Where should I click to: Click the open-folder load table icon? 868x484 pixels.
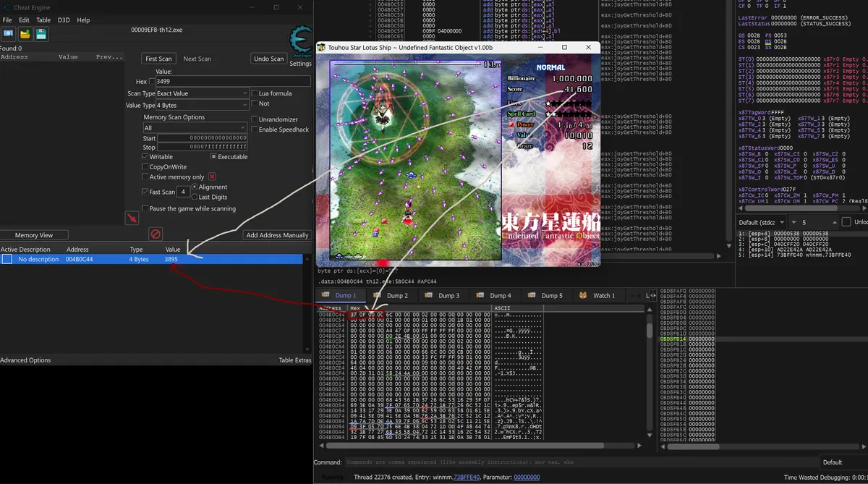coord(25,34)
